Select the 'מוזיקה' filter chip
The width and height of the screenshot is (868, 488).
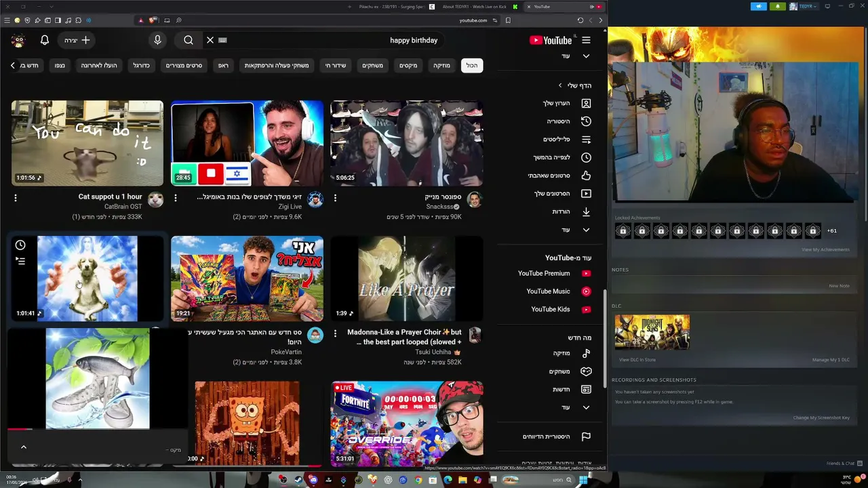pos(441,66)
